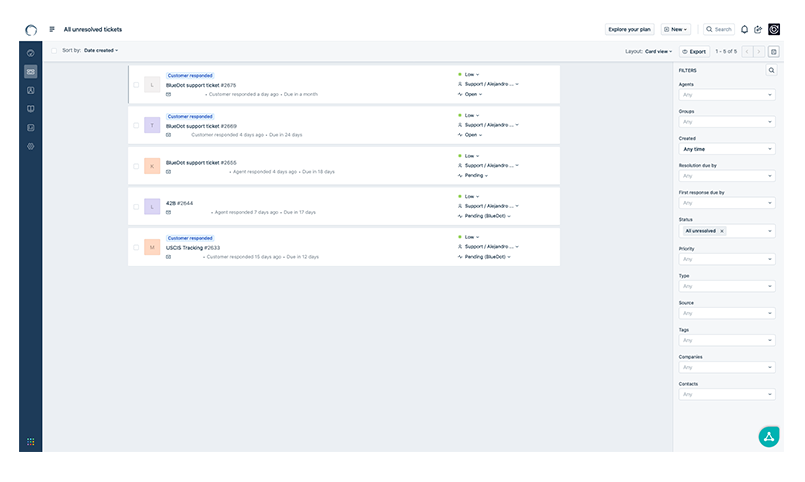Open BlueDot support ticket #2655
Viewport: 805px width, 482px height.
click(x=201, y=163)
